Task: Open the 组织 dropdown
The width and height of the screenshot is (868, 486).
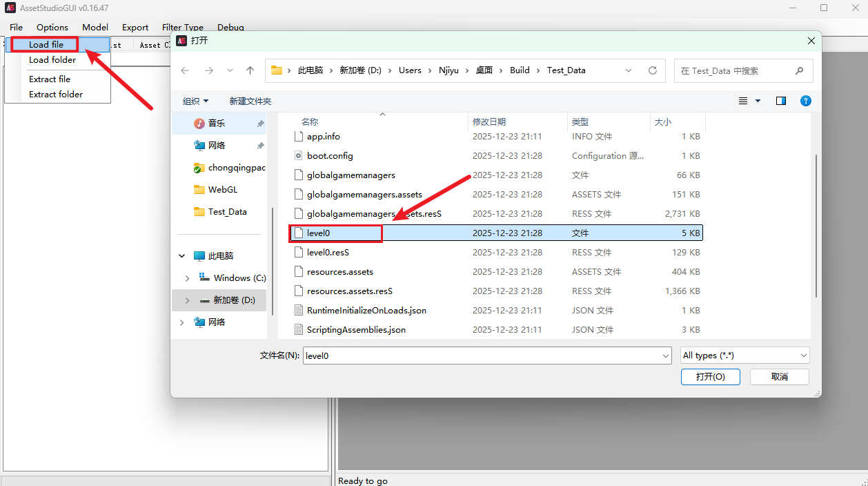Action: [195, 101]
